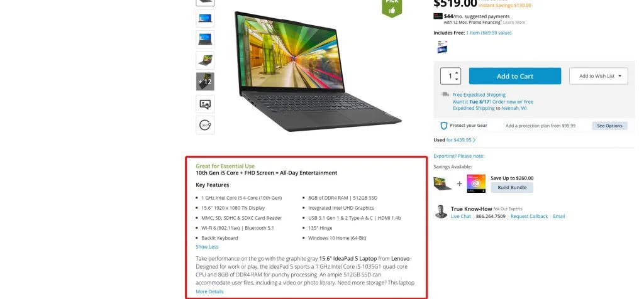
Task: Click the See Options protection plan button
Action: pos(609,126)
